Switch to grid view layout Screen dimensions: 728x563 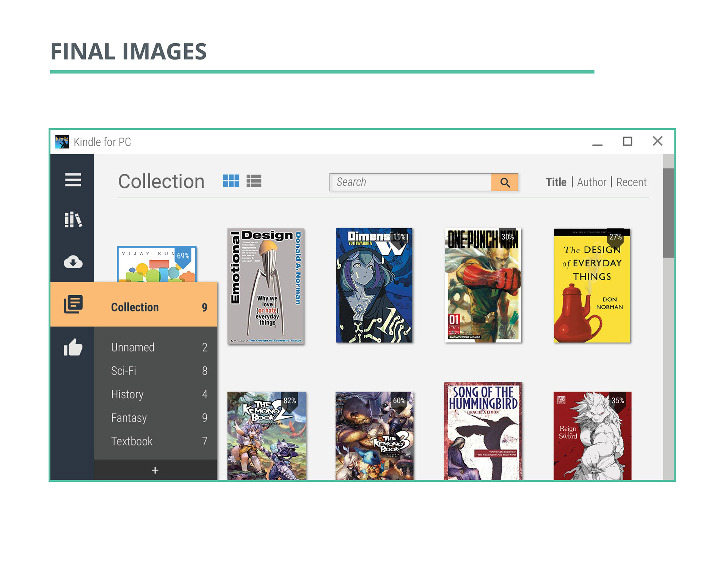pyautogui.click(x=231, y=181)
